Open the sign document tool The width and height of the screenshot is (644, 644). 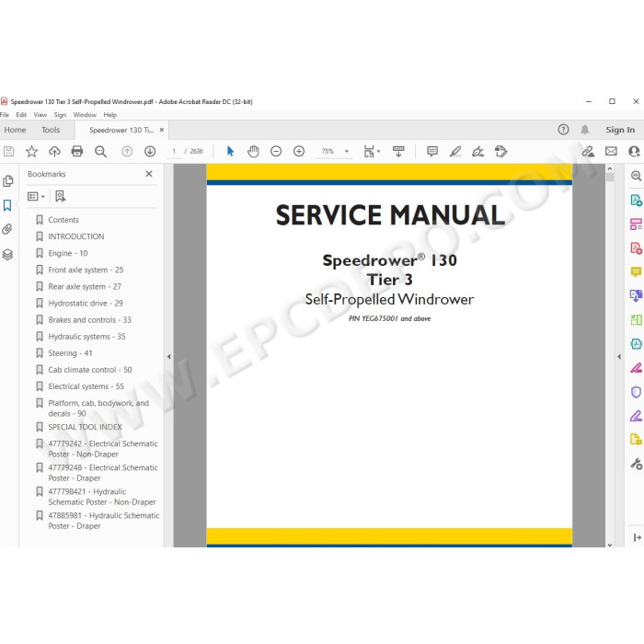[477, 152]
